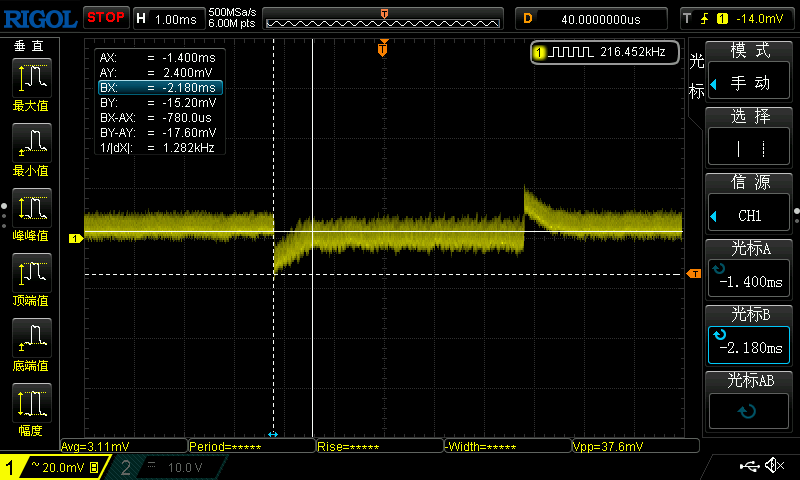This screenshot has height=480, width=800.
Task: Click the USB connection status icon
Action: click(x=749, y=465)
